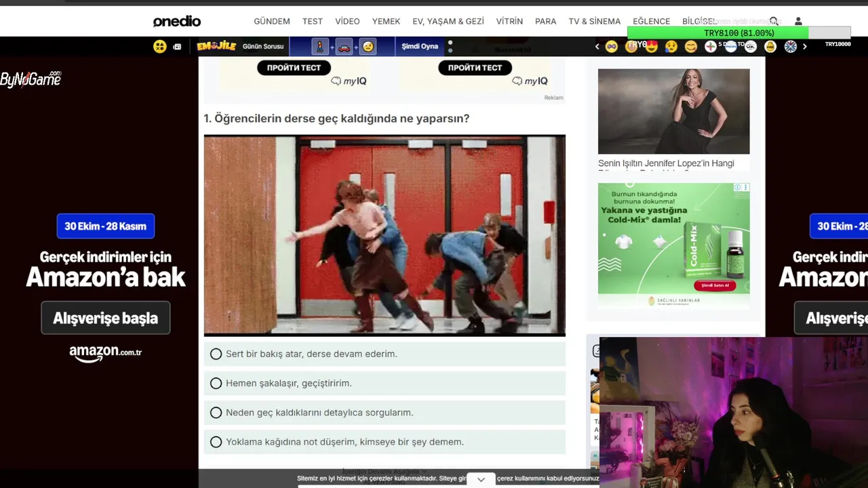Image resolution: width=868 pixels, height=488 pixels.
Task: Open the Onedio home logo
Action: coord(177,22)
